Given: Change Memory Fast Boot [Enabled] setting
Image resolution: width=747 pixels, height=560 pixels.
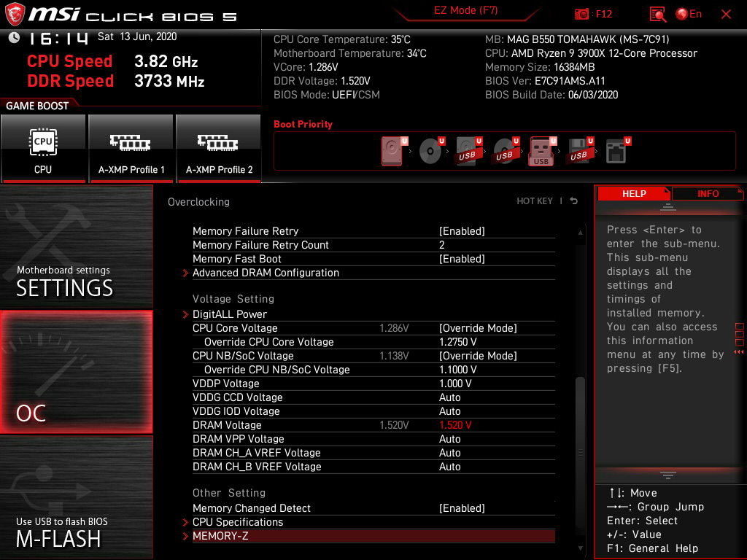Looking at the screenshot, I should [x=462, y=259].
